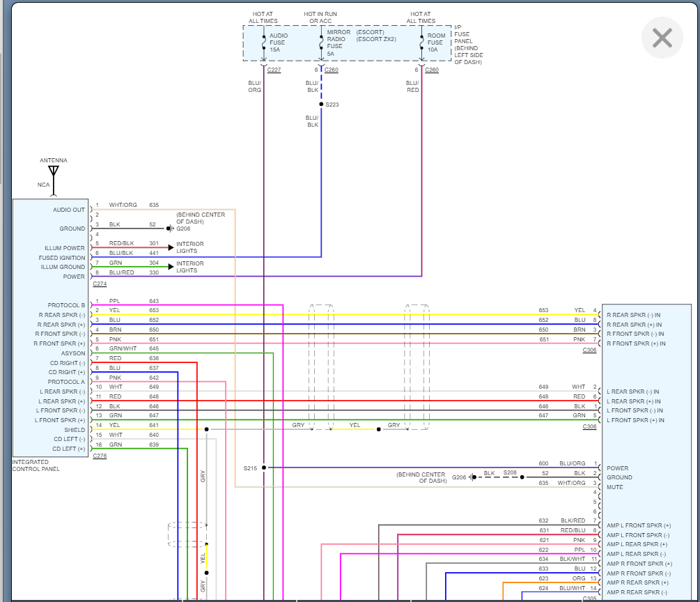The width and height of the screenshot is (700, 602).
Task: Click the Integrated Control Panel caption
Action: coord(36,465)
